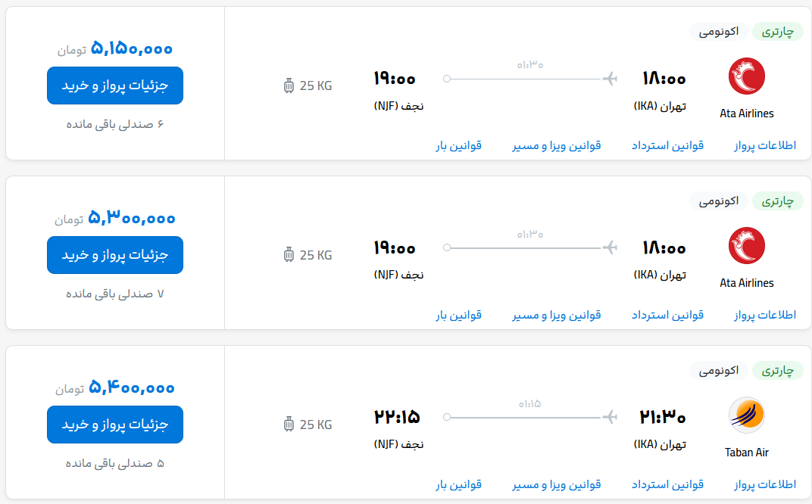
Task: Open اطلاعات پرواز tab in first flight
Action: tap(765, 145)
